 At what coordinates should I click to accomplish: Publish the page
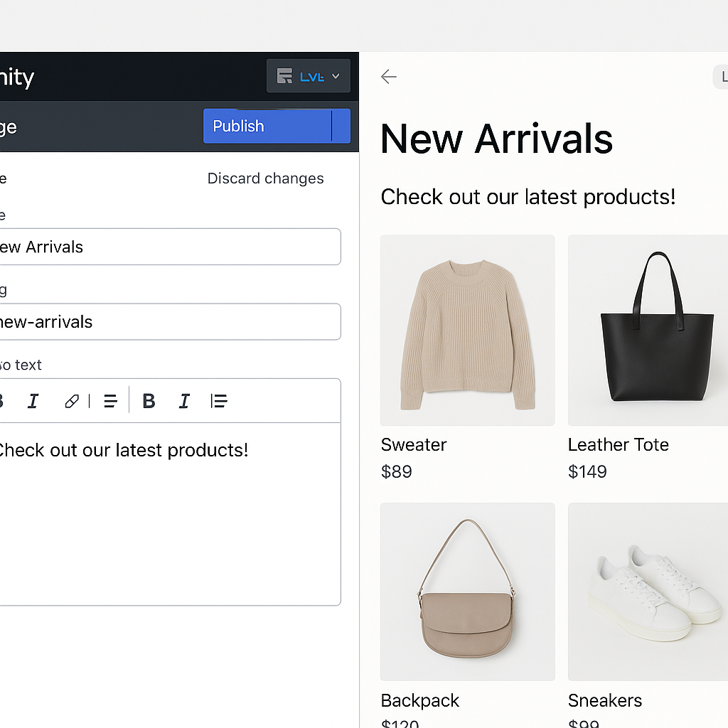(267, 126)
